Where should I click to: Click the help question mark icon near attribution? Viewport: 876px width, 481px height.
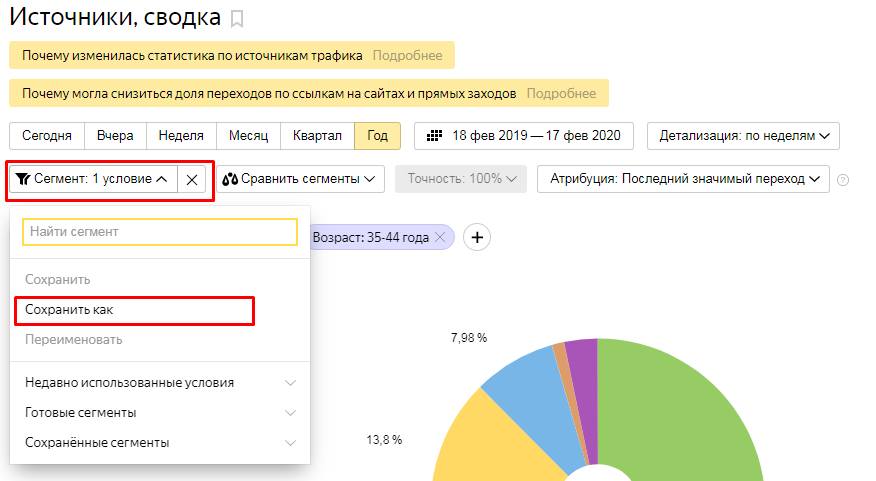843,180
